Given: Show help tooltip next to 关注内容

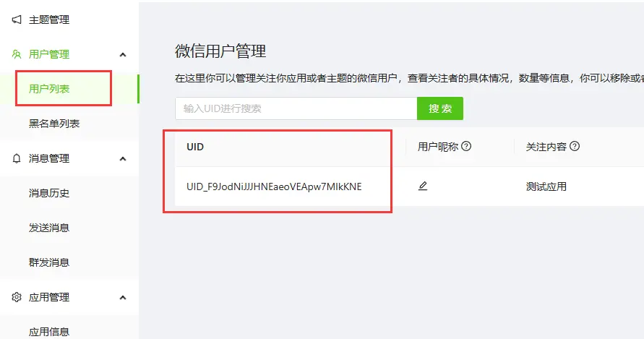Looking at the screenshot, I should 575,146.
